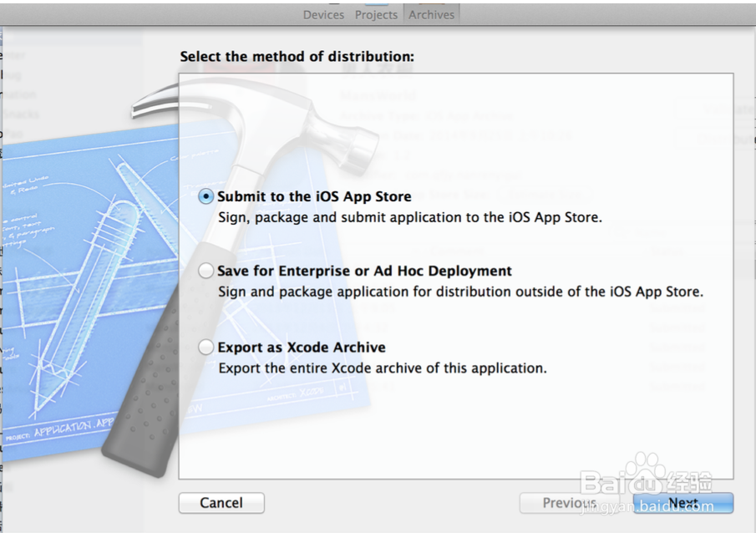Screen dimensions: 756x533
Task: Click the radio circle next to 'Export as Xcode Archive'
Action: point(205,347)
